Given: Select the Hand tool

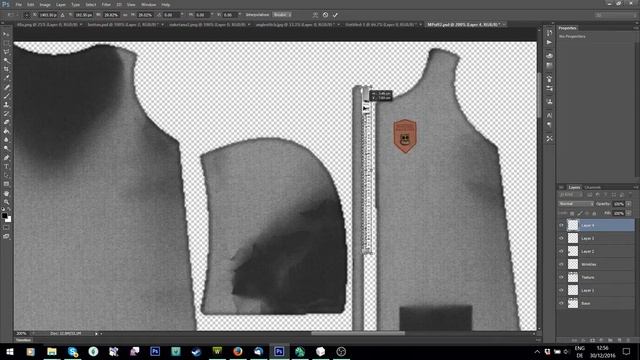Looking at the screenshot, I should [6, 193].
